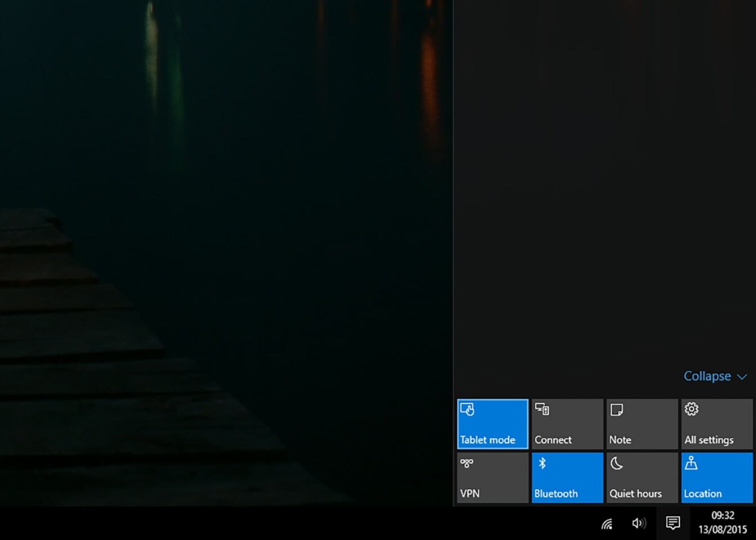Enable Quiet hours
Image resolution: width=756 pixels, height=540 pixels.
[642, 477]
